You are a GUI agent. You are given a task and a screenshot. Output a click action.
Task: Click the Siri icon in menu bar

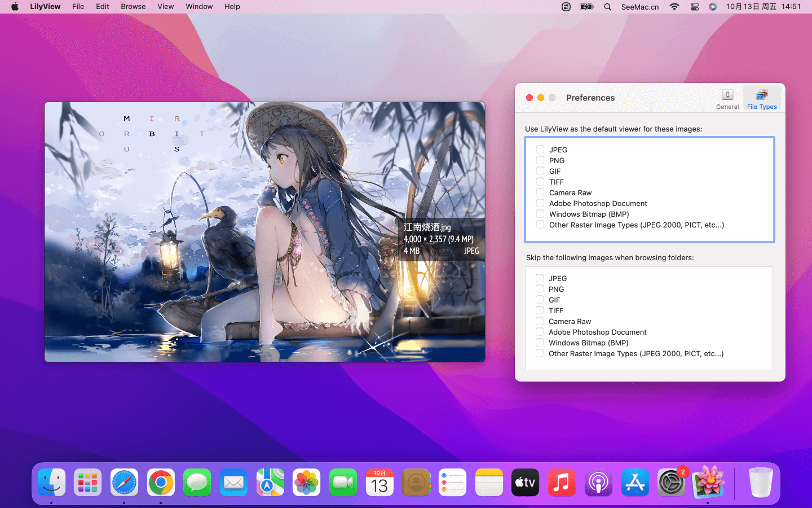(x=713, y=7)
